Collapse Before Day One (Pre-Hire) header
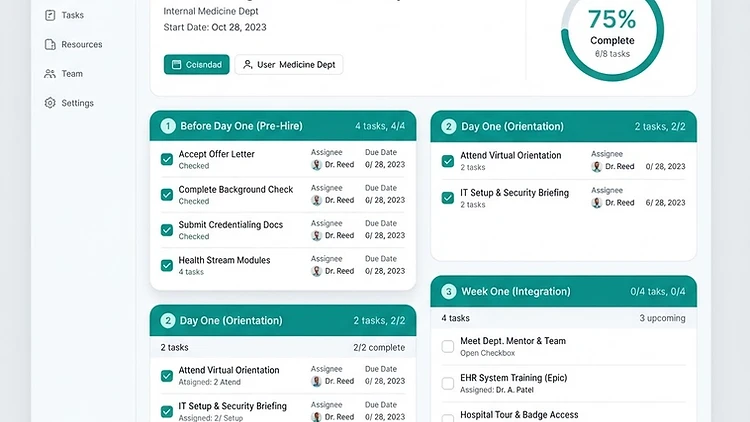 tap(283, 126)
